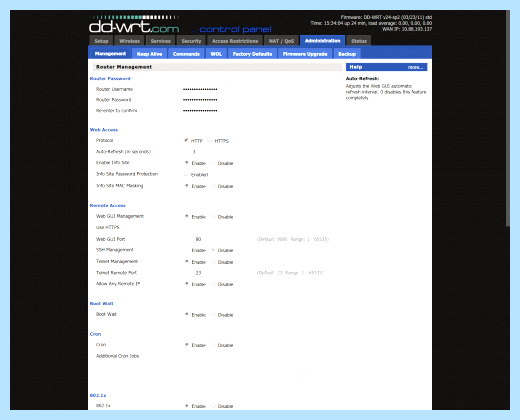Click the Additional Cron Jobs text area

coord(244,365)
